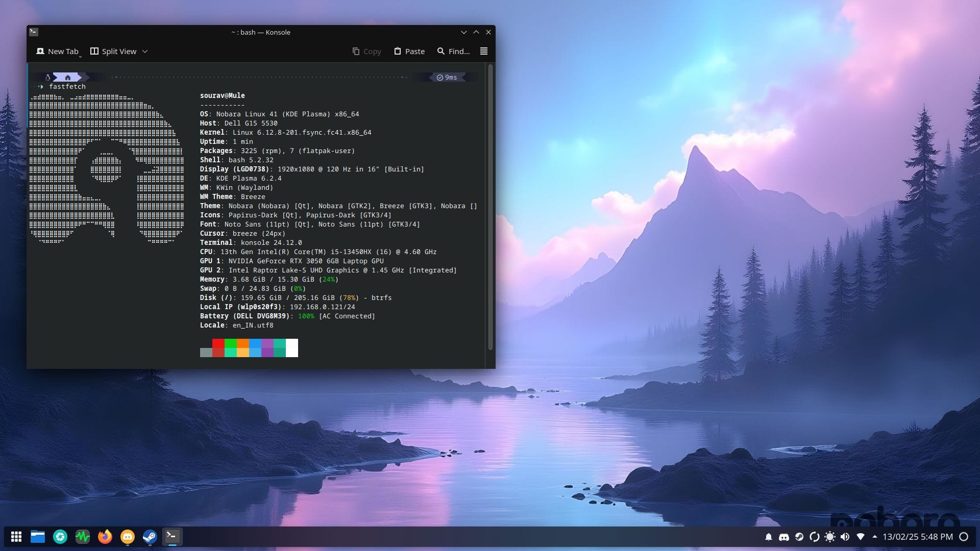
Task: Click the Konsole window icon top-left
Action: 34,32
